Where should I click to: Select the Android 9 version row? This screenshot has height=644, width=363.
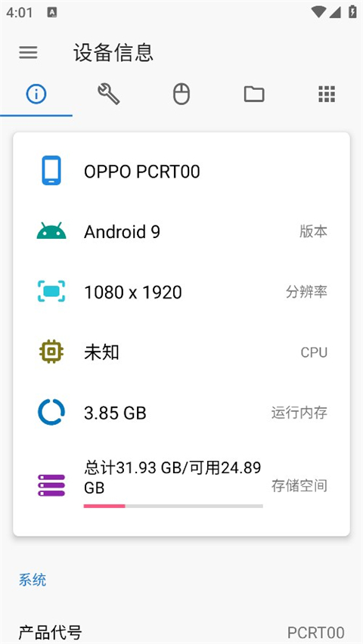(181, 231)
